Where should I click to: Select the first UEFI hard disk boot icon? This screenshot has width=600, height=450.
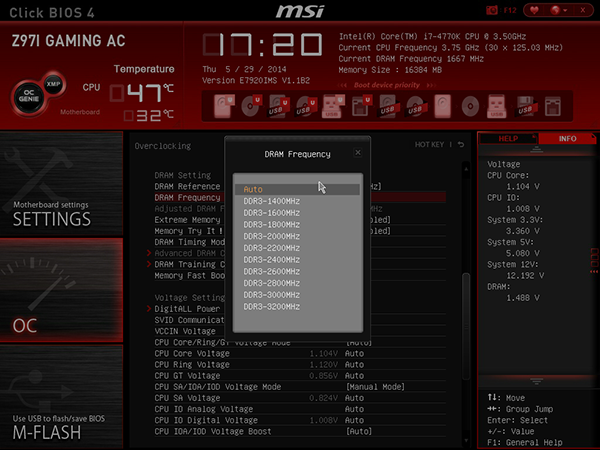224,106
